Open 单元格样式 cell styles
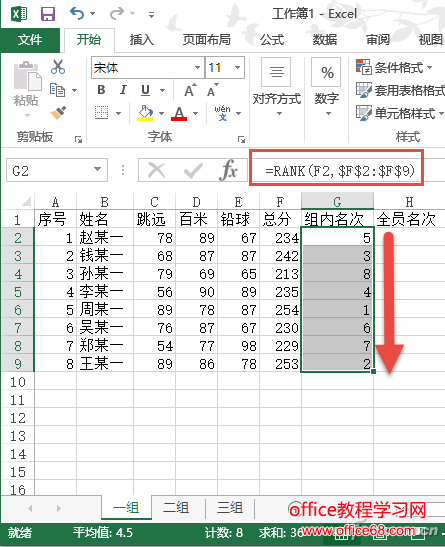Screen dimensions: 445x547 coord(399,113)
